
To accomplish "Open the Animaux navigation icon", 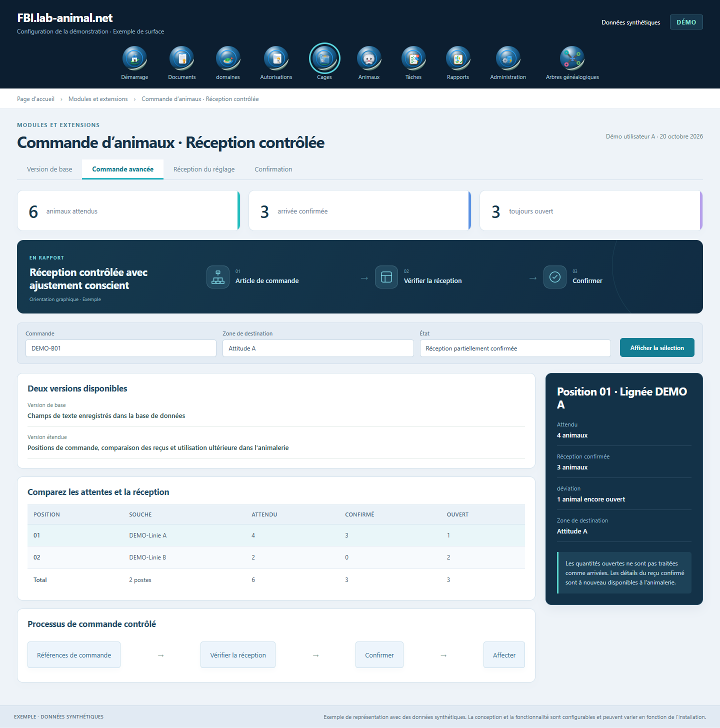I will [369, 58].
